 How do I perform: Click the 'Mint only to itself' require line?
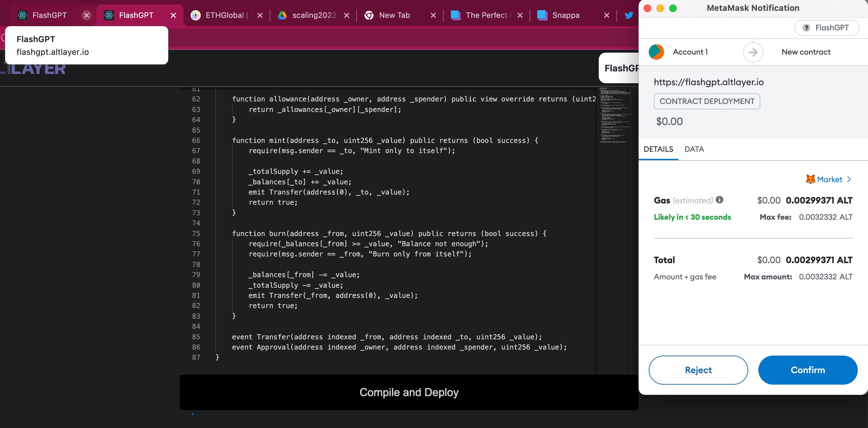click(x=352, y=151)
